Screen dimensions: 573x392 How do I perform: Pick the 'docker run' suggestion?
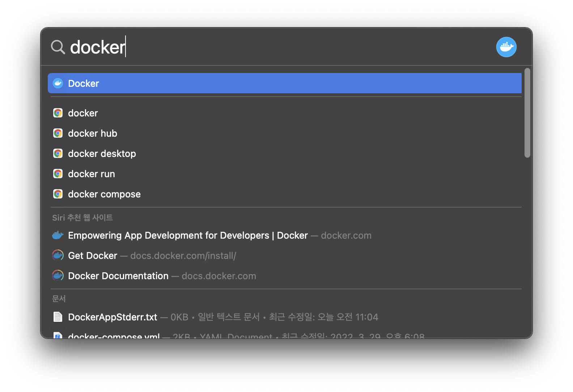click(x=285, y=174)
